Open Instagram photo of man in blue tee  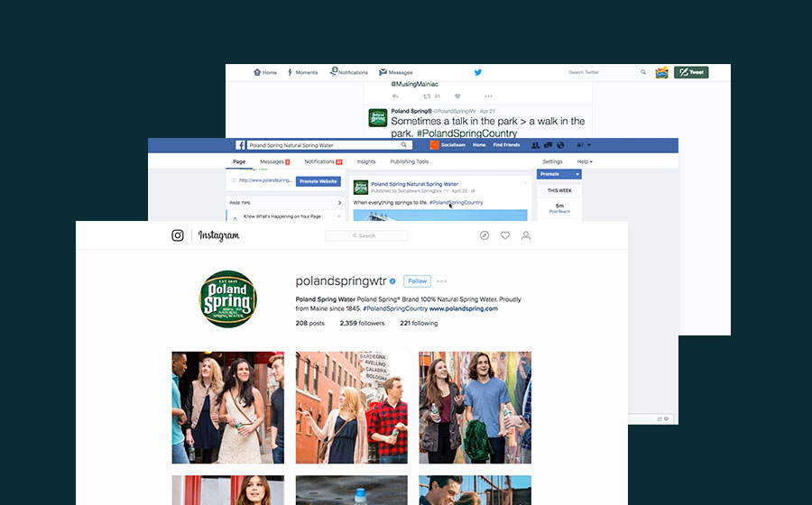[x=475, y=408]
